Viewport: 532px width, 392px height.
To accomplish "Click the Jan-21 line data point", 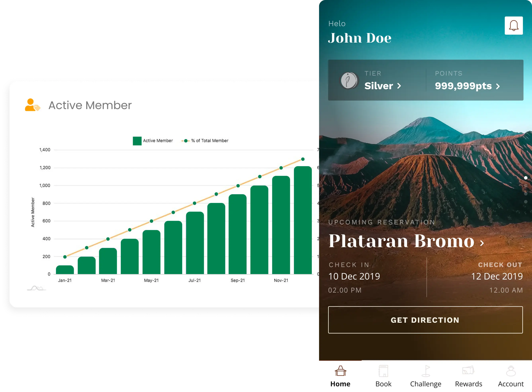I will pyautogui.click(x=65, y=257).
